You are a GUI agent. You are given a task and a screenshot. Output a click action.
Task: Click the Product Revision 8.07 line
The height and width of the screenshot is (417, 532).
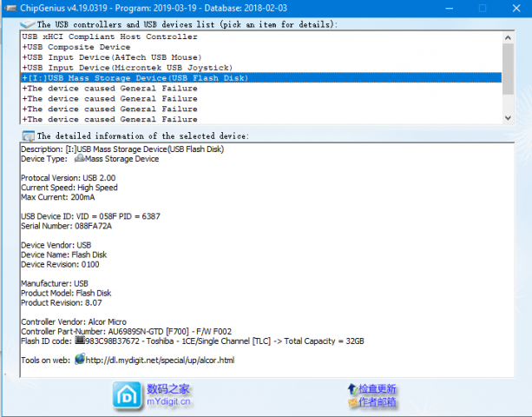pyautogui.click(x=62, y=302)
